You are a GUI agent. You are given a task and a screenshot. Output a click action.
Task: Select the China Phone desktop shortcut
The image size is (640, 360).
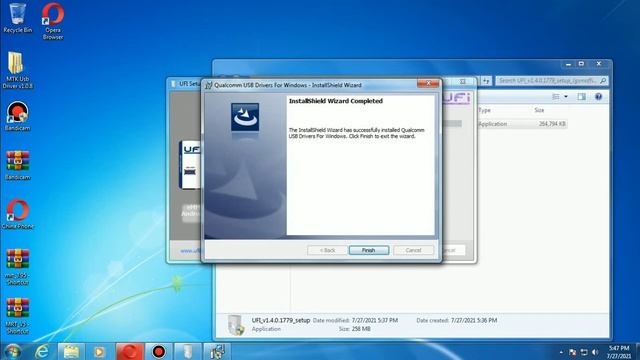click(17, 214)
